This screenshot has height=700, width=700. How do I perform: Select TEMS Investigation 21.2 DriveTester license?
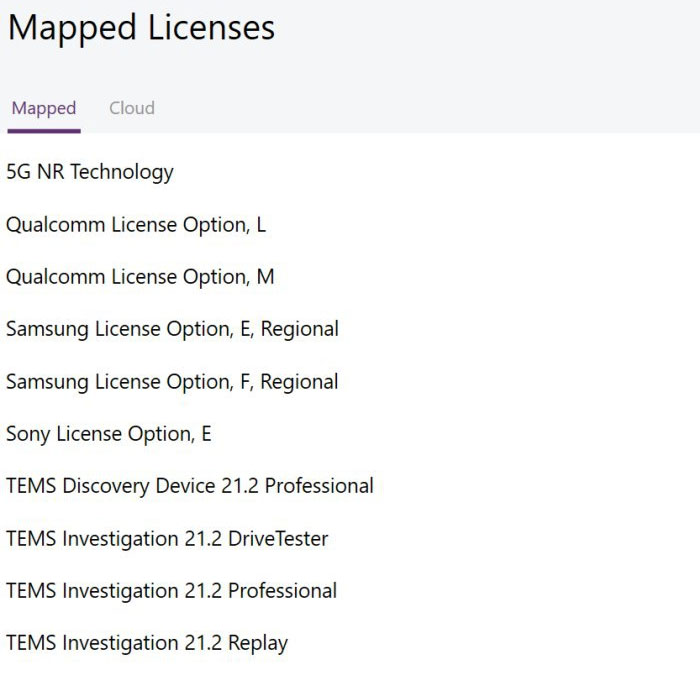pyautogui.click(x=167, y=539)
